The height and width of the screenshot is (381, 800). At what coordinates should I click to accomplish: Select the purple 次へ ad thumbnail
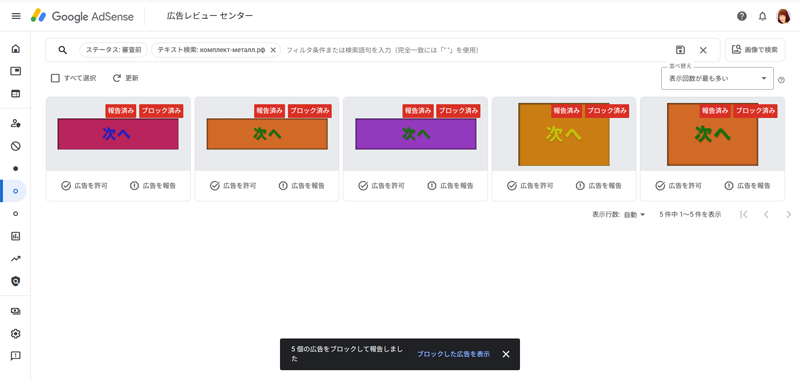415,134
